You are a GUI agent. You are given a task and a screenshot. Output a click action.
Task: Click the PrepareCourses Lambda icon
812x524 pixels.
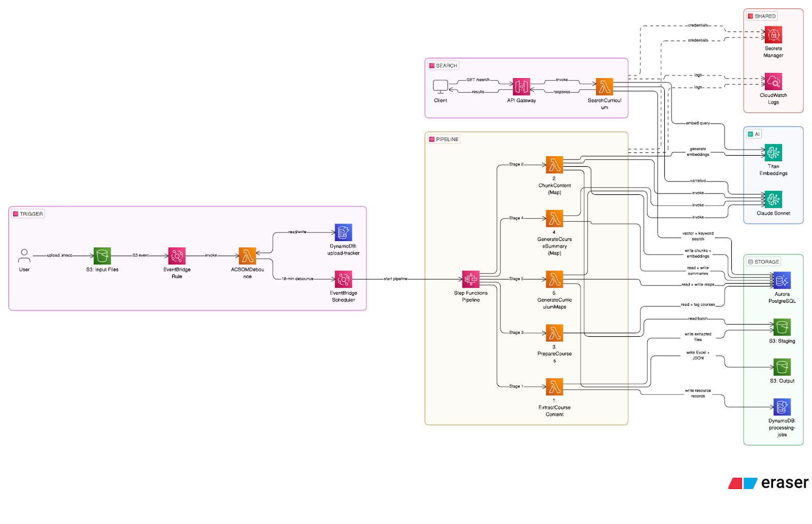tap(554, 333)
